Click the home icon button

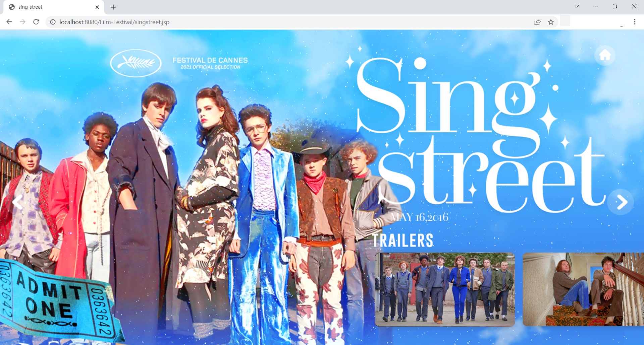coord(605,55)
